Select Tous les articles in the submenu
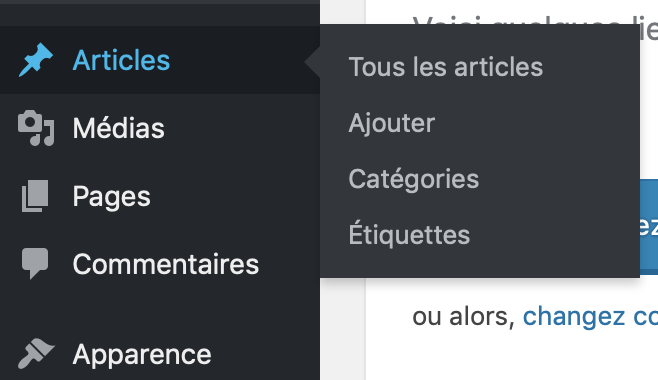The width and height of the screenshot is (658, 380). [x=446, y=67]
